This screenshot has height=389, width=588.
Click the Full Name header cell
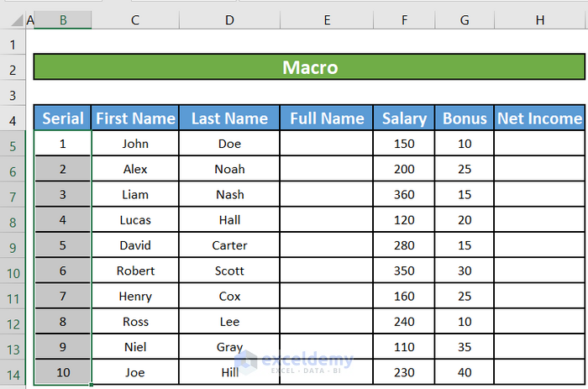327,118
